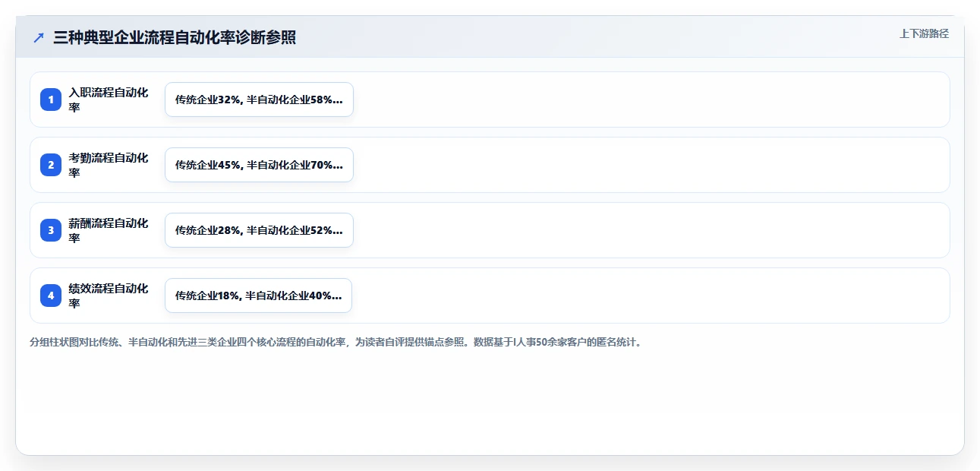Open the chip reading 传统企业28%, 半自动化企业52%
Image resolution: width=980 pixels, height=471 pixels.
[259, 230]
